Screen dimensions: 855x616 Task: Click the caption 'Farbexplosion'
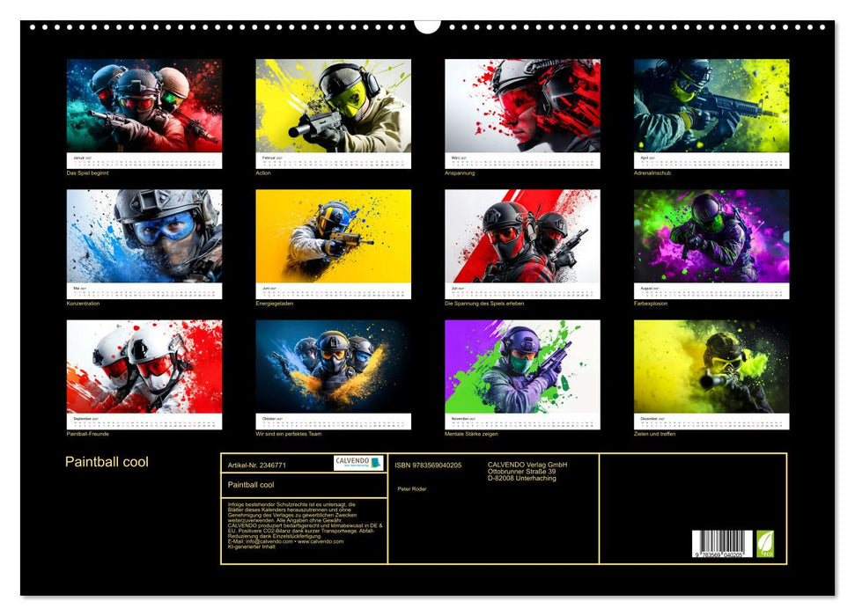pyautogui.click(x=651, y=303)
